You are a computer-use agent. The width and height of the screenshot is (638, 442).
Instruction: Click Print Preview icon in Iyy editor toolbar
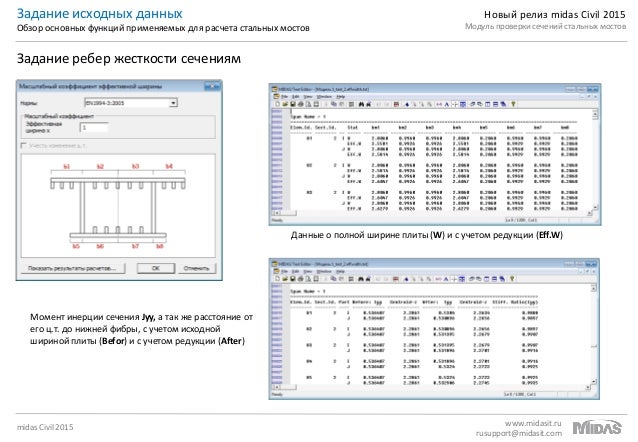[x=308, y=279]
